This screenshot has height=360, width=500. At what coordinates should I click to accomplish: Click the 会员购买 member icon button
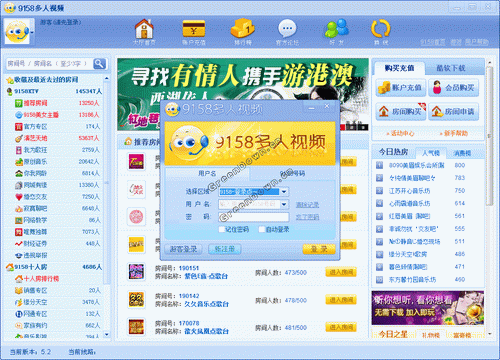pyautogui.click(x=454, y=88)
